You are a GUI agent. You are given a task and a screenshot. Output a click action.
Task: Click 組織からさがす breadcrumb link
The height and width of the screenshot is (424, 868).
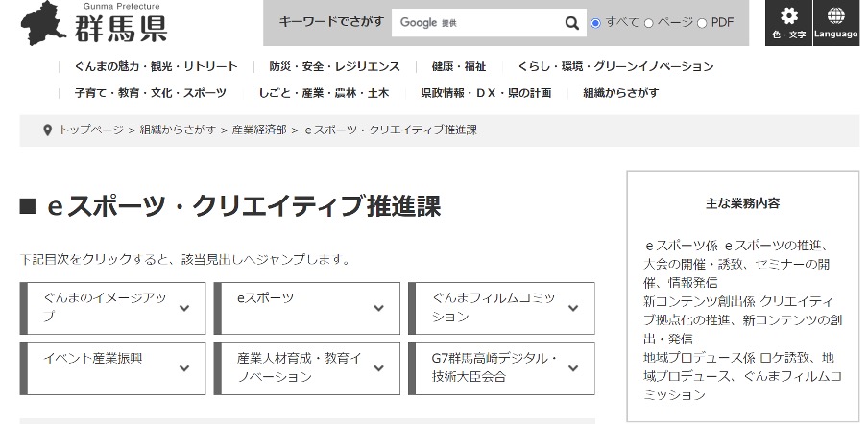click(178, 130)
